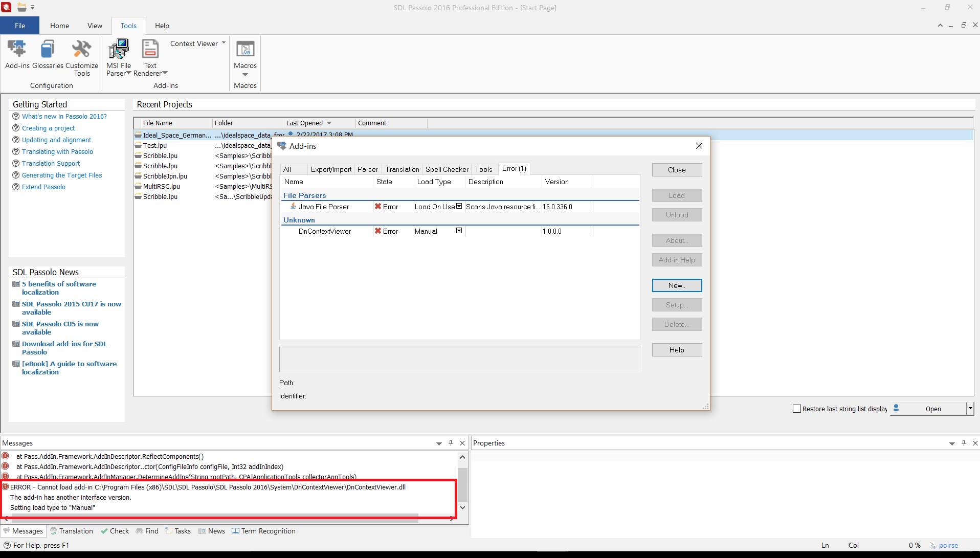Switch to the Home ribbon tab
This screenshot has width=980, height=558.
(x=59, y=26)
